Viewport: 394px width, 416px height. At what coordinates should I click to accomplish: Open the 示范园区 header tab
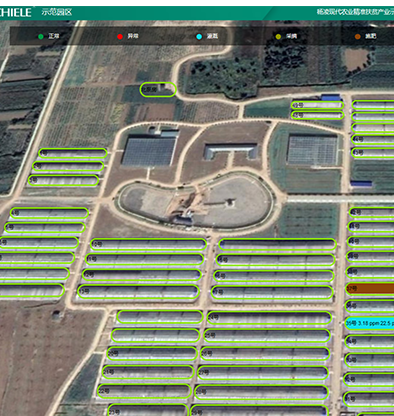pos(57,12)
